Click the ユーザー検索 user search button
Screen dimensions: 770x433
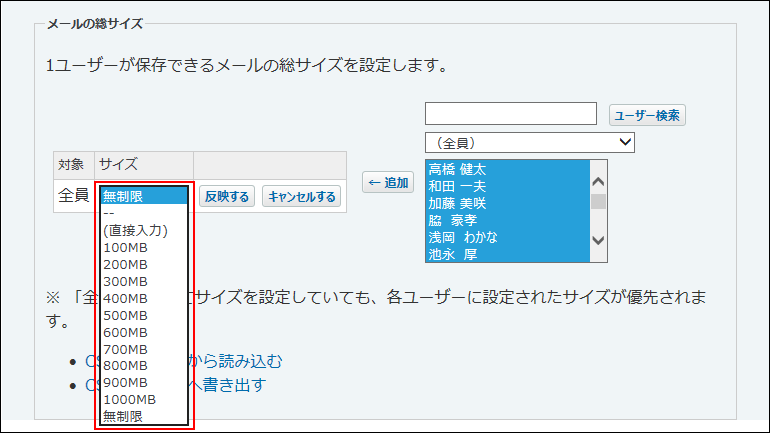[647, 115]
